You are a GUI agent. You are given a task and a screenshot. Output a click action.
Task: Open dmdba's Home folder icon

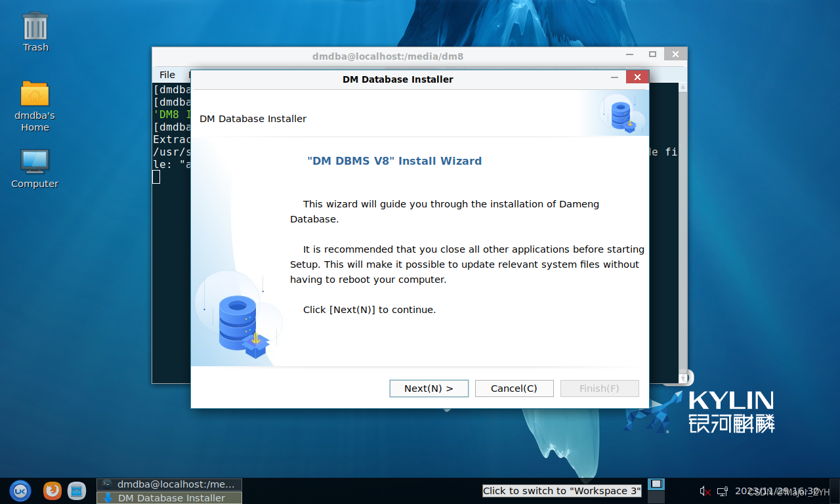pos(35,106)
